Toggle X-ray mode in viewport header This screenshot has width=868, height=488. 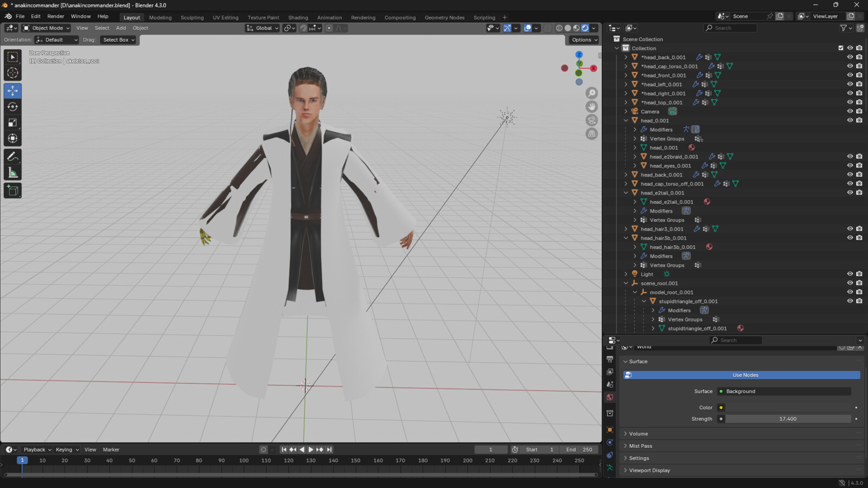pos(547,28)
